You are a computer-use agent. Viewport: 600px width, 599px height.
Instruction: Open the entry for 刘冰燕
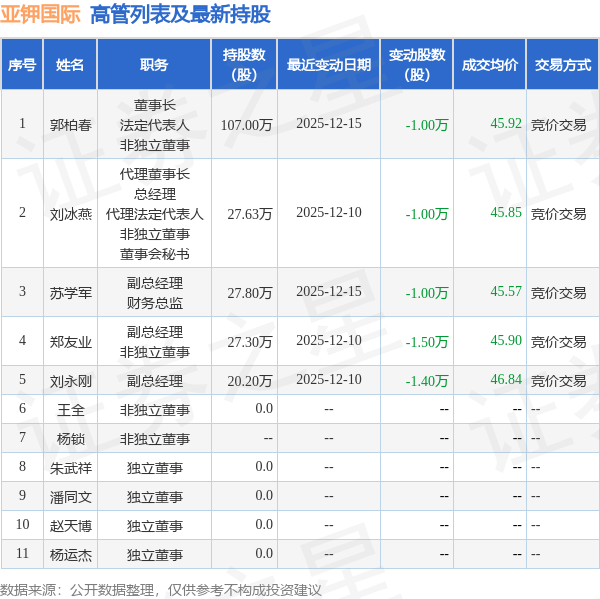pyautogui.click(x=70, y=213)
